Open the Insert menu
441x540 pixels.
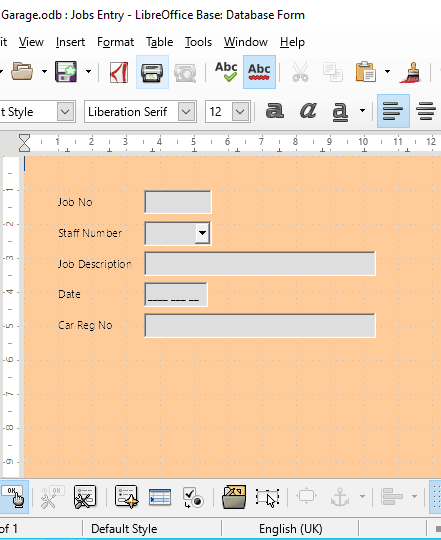pos(70,42)
